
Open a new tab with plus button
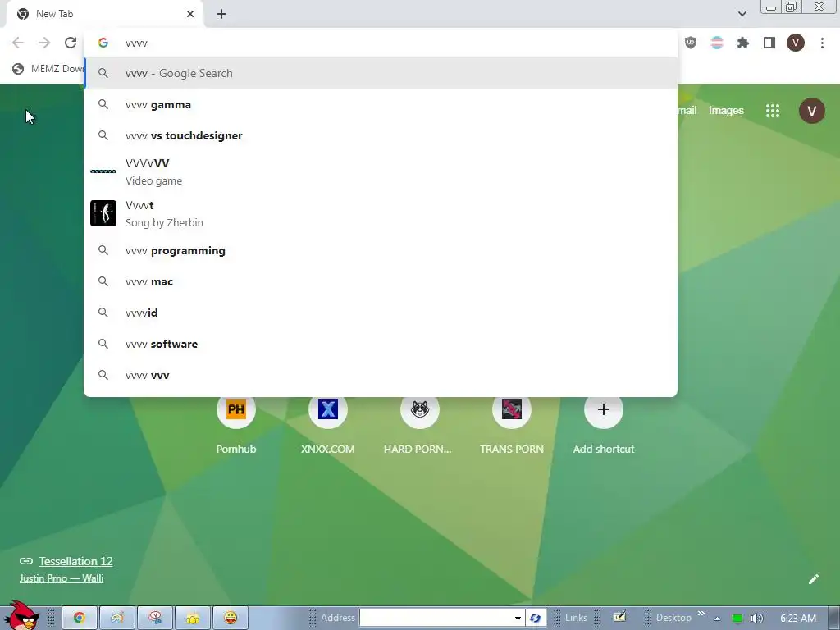(221, 14)
